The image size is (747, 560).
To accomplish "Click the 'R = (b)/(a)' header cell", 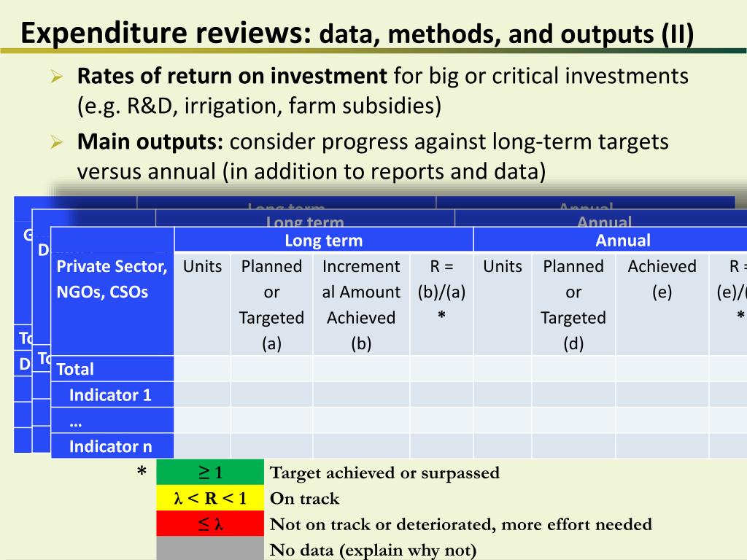I will point(441,304).
